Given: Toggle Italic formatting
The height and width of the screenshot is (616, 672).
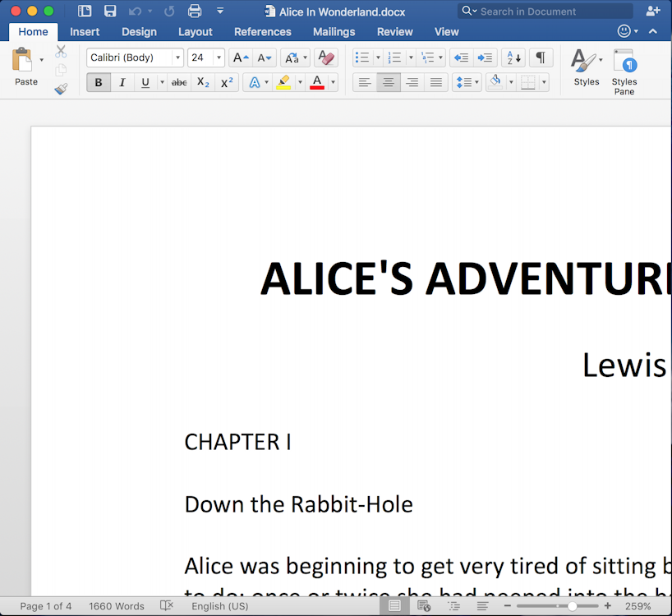Looking at the screenshot, I should (x=122, y=82).
